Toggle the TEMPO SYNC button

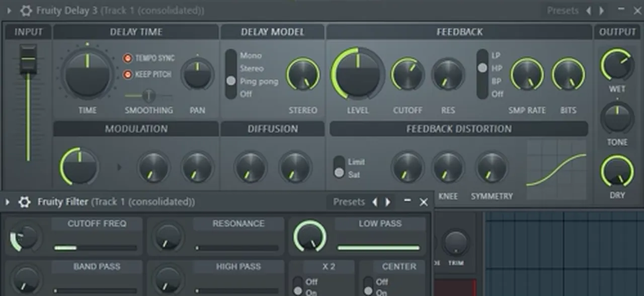tap(128, 58)
